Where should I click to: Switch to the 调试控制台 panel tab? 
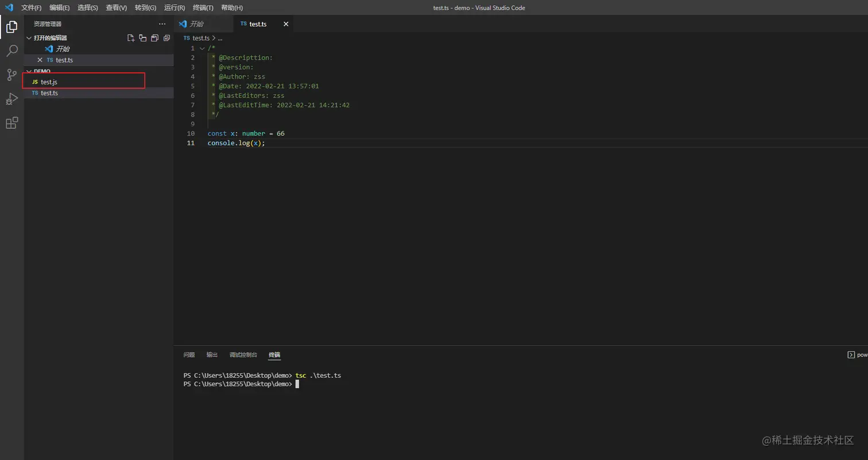pyautogui.click(x=243, y=355)
